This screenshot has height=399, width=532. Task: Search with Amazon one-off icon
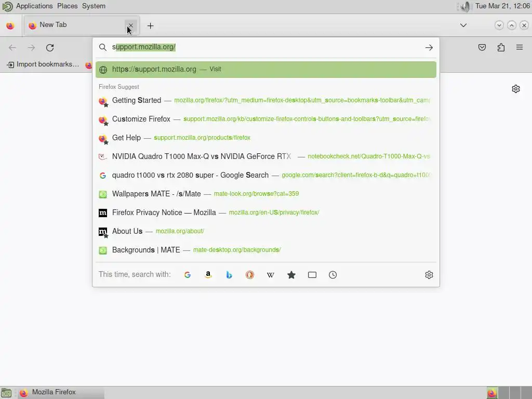[x=208, y=275]
